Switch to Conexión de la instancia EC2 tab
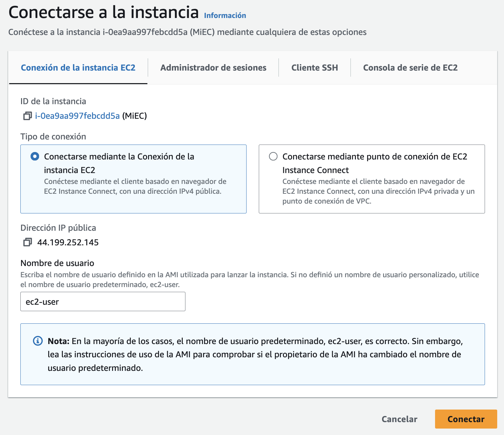504x435 pixels. tap(78, 68)
